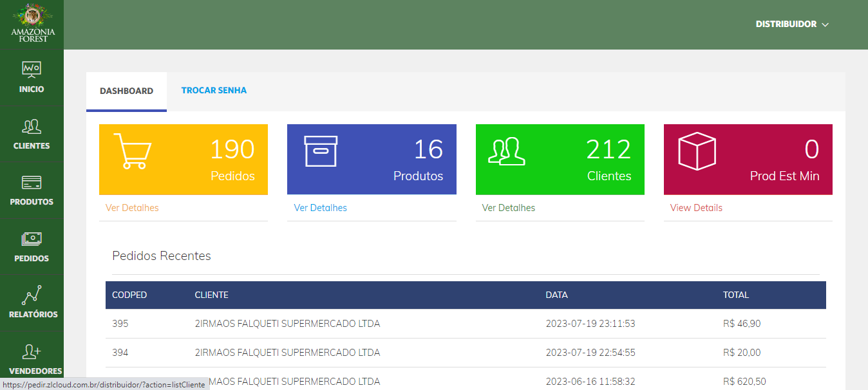
Task: Click the shopping cart icon on Pedidos card
Action: 133,151
